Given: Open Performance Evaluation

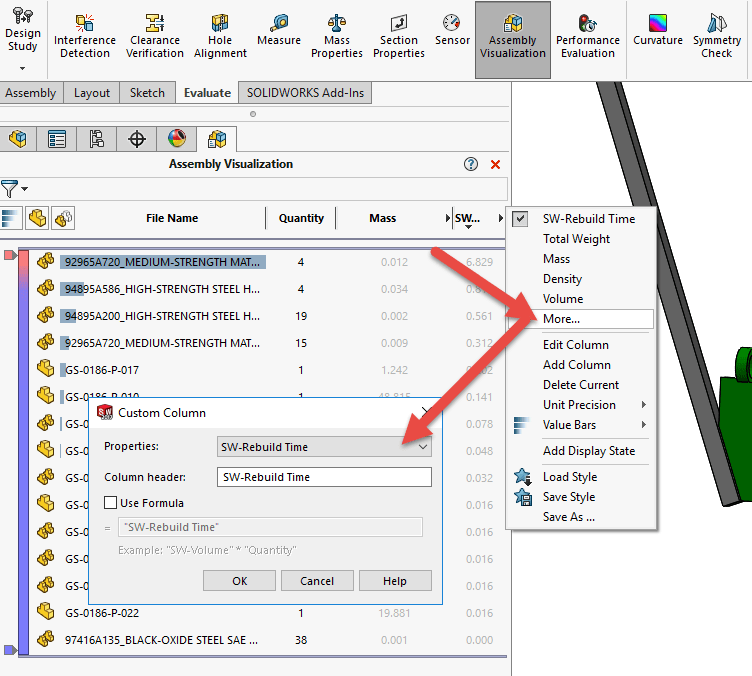Looking at the screenshot, I should tap(588, 37).
